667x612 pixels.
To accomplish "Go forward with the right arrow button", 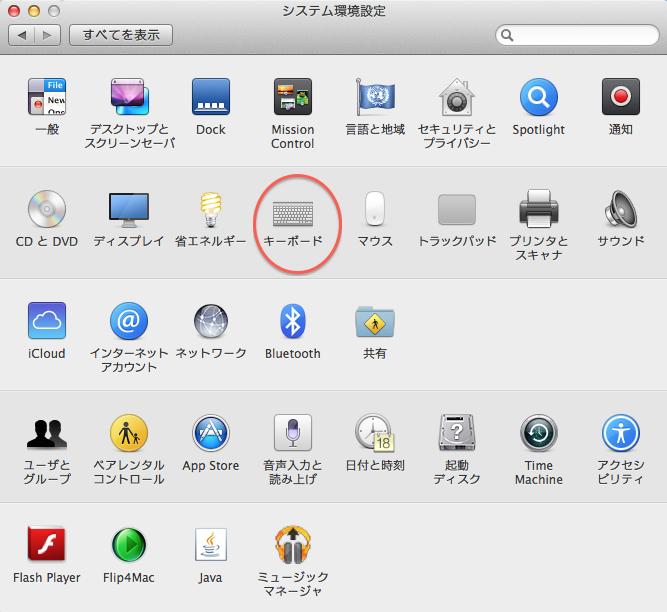I will 47,34.
